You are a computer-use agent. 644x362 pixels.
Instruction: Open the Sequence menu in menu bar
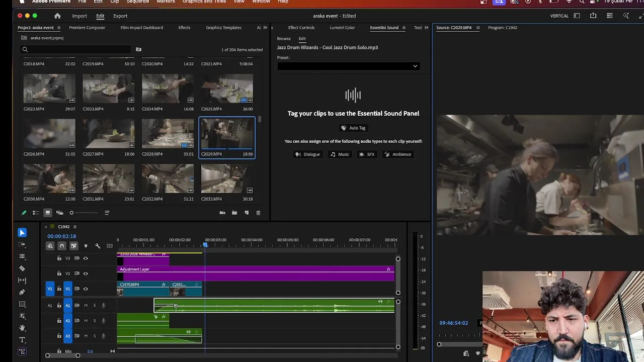pos(137,2)
